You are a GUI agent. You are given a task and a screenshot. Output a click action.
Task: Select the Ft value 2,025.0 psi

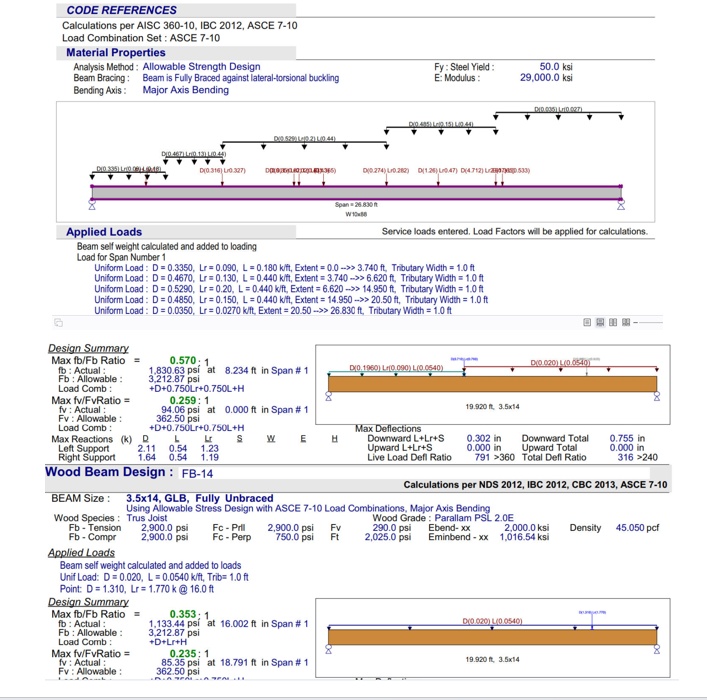tap(388, 537)
